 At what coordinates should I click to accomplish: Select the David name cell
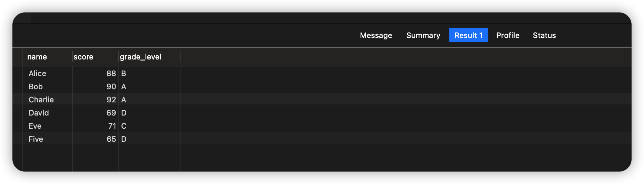coord(39,113)
